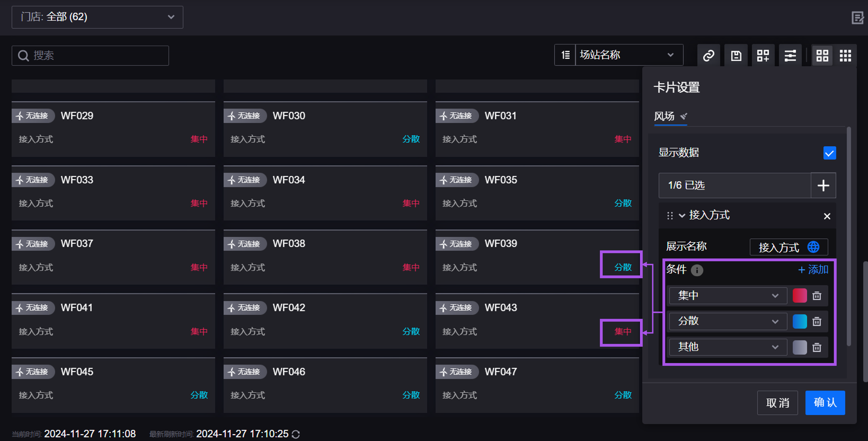Select the 风场 tab

coord(664,116)
